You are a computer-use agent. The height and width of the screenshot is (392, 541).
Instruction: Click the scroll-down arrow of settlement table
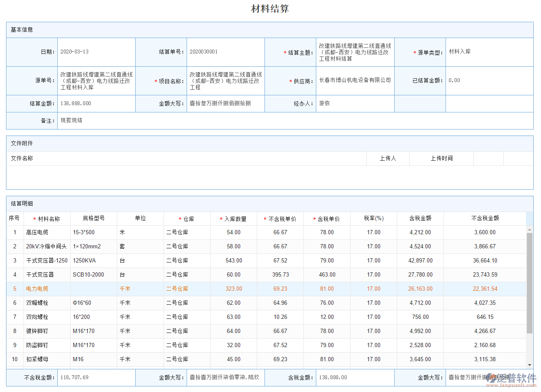point(529,365)
